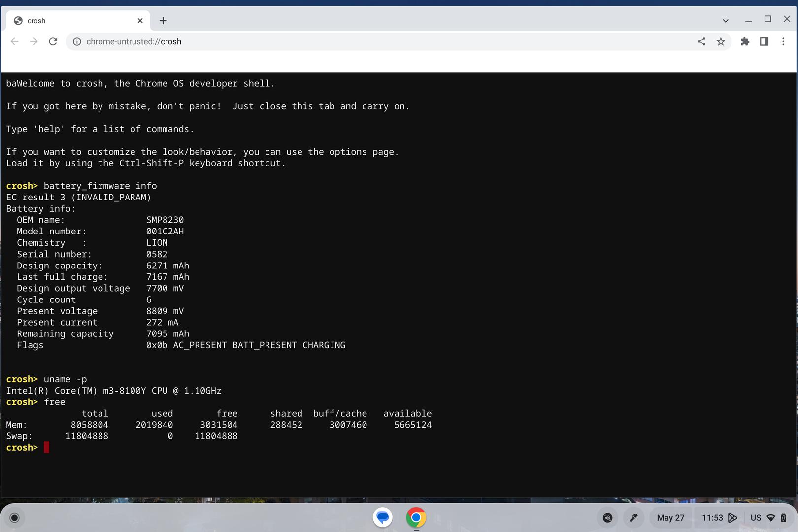798x532 pixels.
Task: Open quick settings via 11:53 clock
Action: tap(712, 517)
